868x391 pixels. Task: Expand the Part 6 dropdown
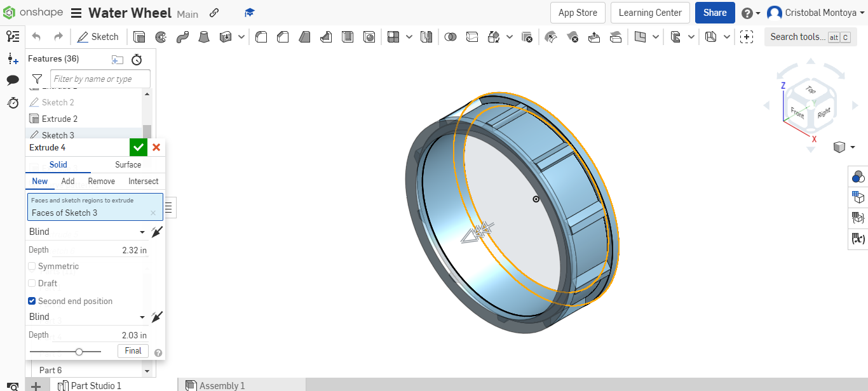click(x=146, y=369)
